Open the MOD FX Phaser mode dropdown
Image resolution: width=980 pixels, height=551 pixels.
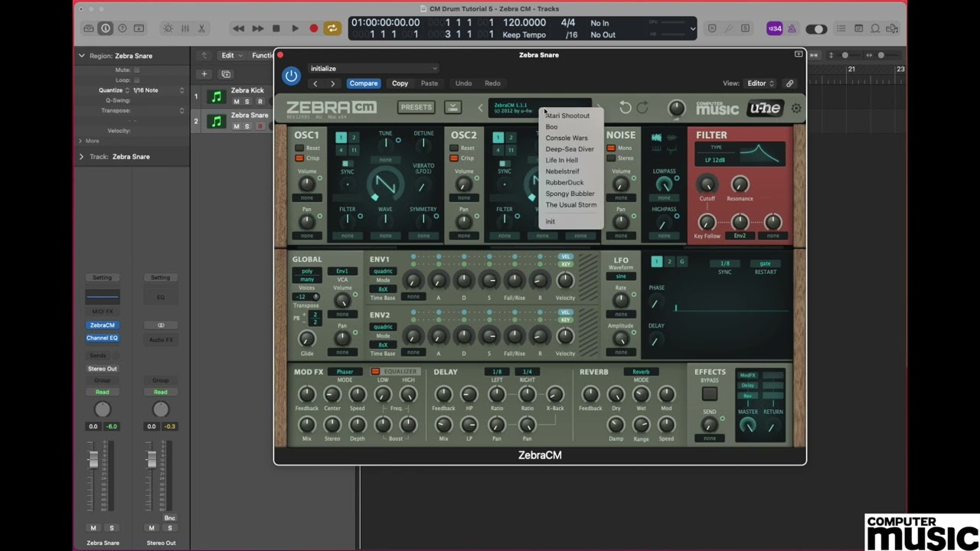[x=345, y=372]
